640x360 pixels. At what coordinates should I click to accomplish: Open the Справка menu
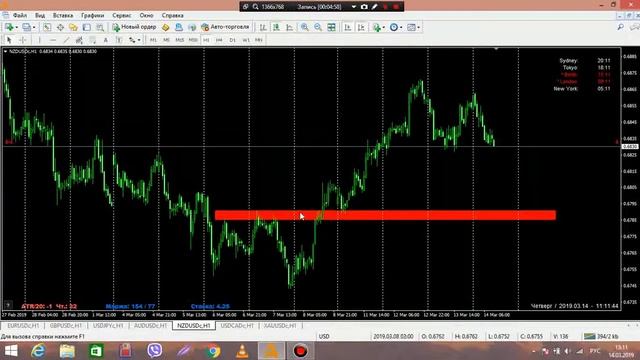point(172,16)
